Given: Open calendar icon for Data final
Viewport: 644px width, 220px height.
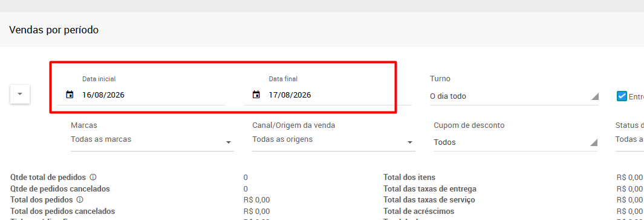Looking at the screenshot, I should click(x=256, y=95).
